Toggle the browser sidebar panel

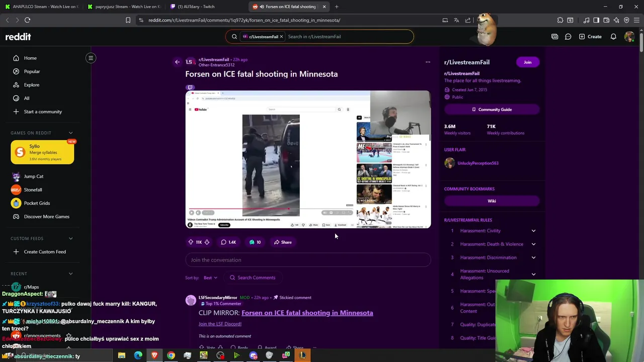pyautogui.click(x=596, y=20)
